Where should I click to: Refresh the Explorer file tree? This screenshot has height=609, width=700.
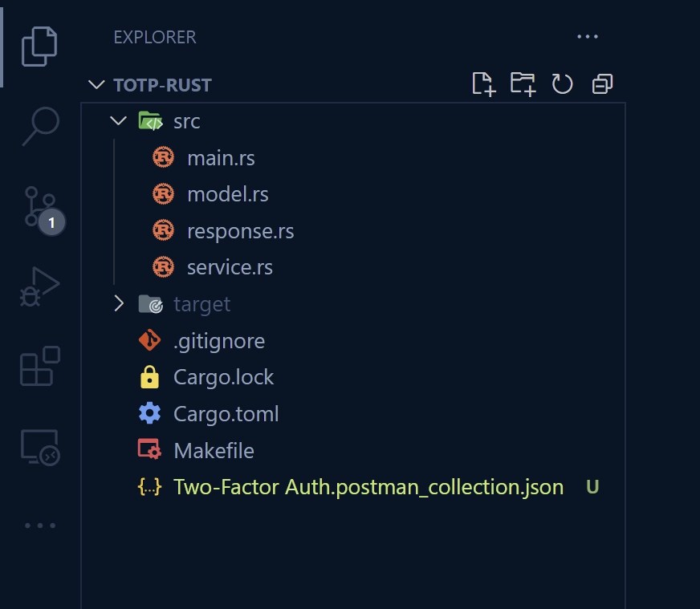pos(562,84)
